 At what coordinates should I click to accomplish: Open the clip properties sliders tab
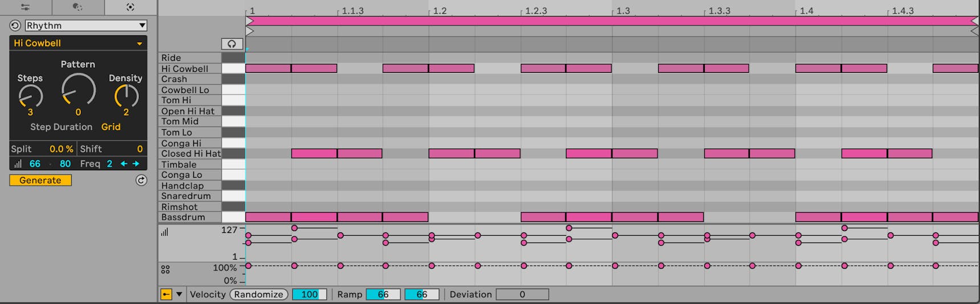point(26,7)
